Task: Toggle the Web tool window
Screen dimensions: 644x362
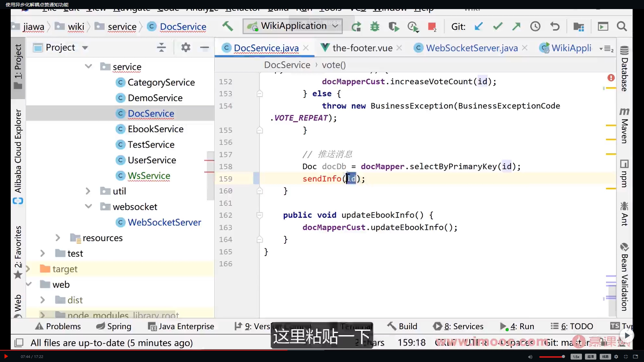Action: [x=18, y=305]
